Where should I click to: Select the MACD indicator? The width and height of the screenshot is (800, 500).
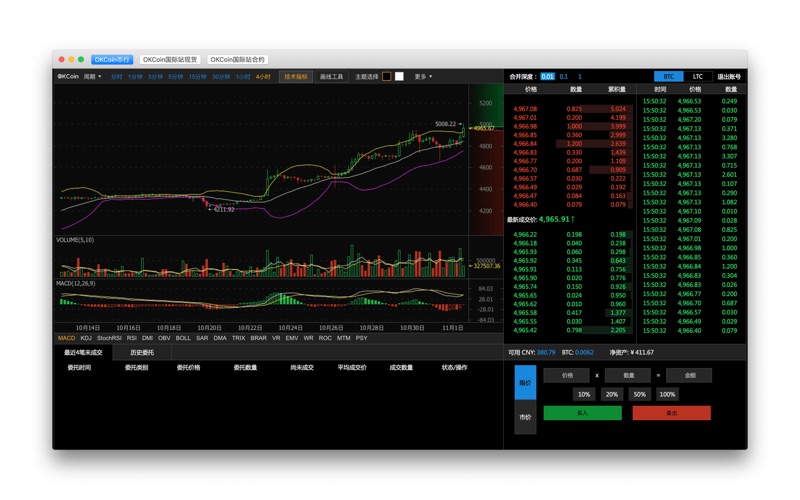tap(66, 338)
